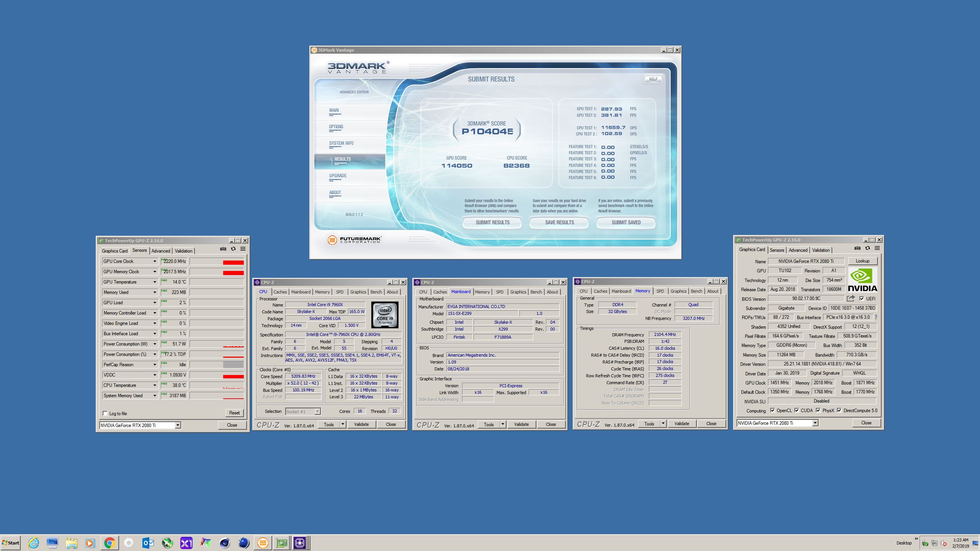Enable the Log to file checkbox
980x551 pixels.
click(105, 413)
